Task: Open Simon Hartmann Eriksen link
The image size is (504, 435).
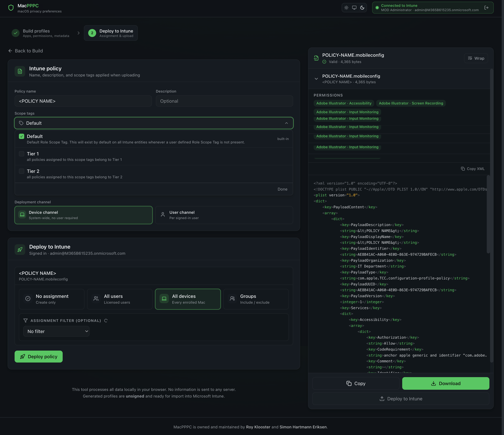Action: click(303, 427)
